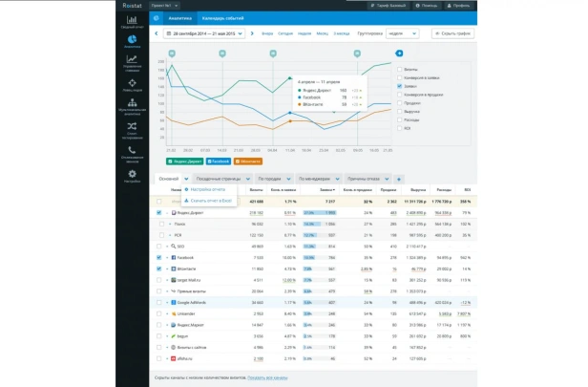Open the grouping by weeks dropdown

(x=403, y=33)
